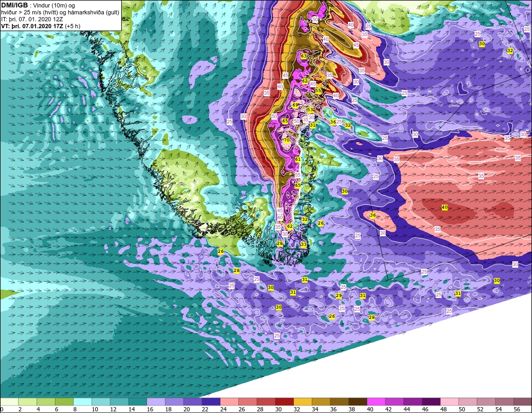Click the yellow '61' gust label
The image size is (532, 413).
298,159
